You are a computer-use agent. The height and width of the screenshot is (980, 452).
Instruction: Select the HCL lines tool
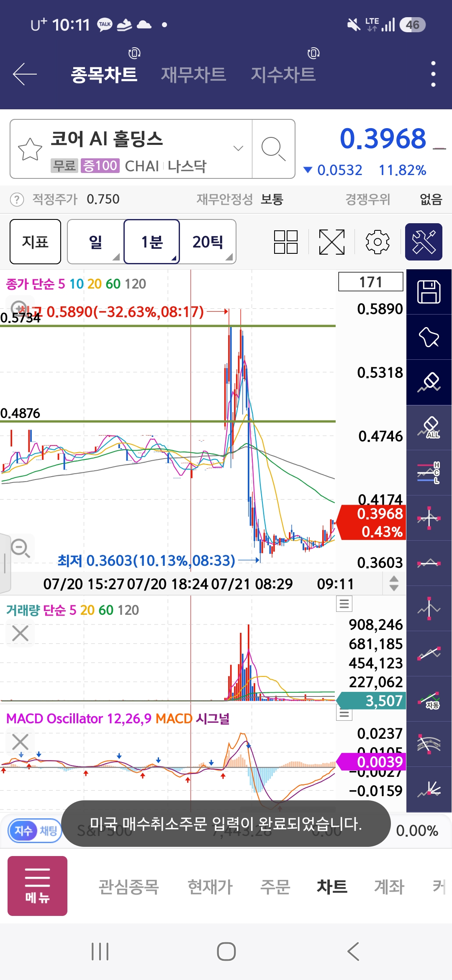429,473
